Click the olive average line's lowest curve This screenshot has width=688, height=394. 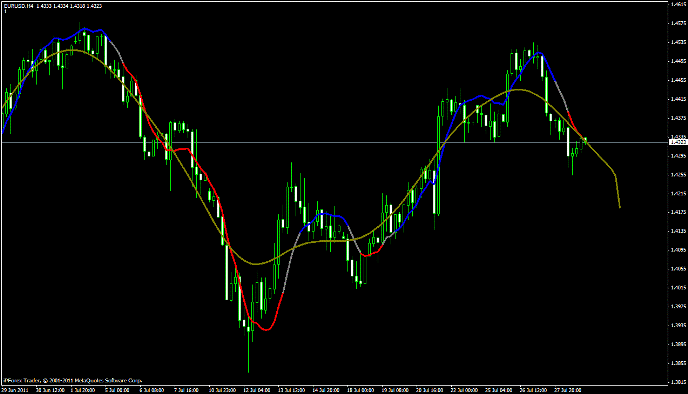pos(257,264)
